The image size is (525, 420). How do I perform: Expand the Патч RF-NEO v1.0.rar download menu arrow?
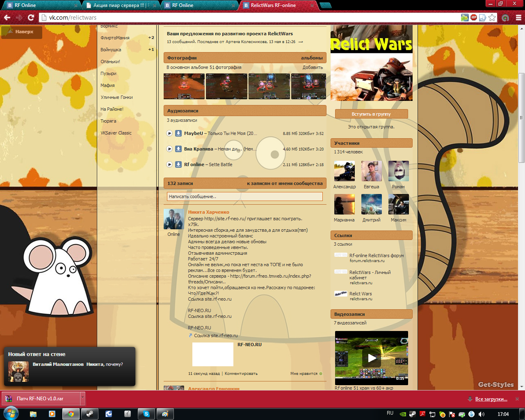coord(82,398)
